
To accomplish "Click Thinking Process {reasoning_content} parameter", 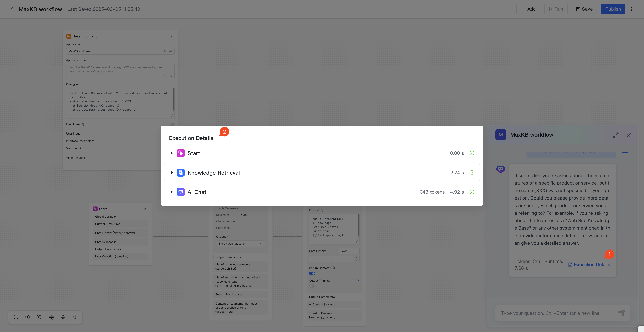I will (x=334, y=315).
